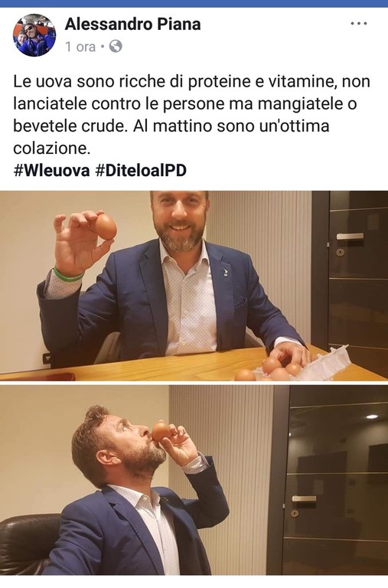Click the black leather chair in bottom photo
Image resolution: width=388 pixels, height=588 pixels.
click(x=29, y=544)
